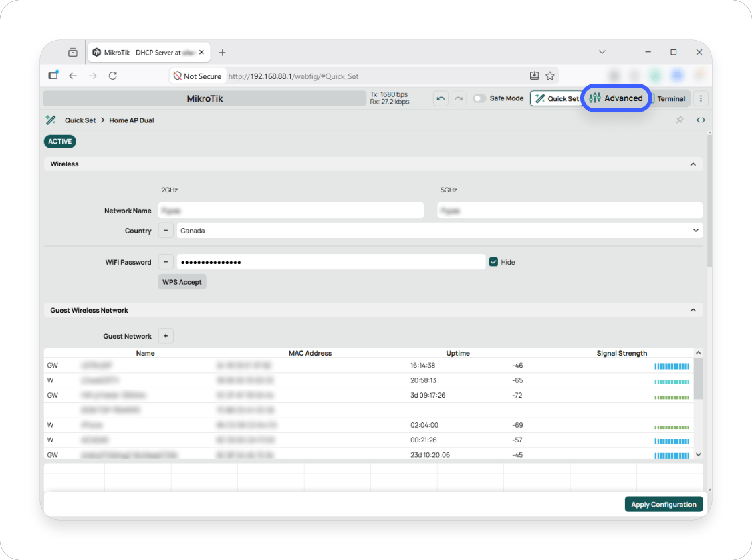Screen dimensions: 752x560
Task: Sort the client table by Name
Action: (x=145, y=353)
